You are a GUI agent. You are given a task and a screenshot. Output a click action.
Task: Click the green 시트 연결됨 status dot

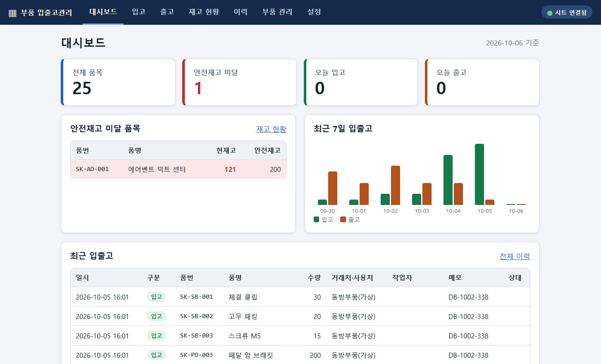(550, 13)
